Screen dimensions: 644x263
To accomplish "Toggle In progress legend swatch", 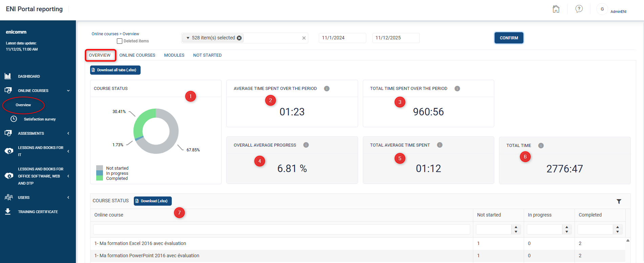I will (100, 173).
